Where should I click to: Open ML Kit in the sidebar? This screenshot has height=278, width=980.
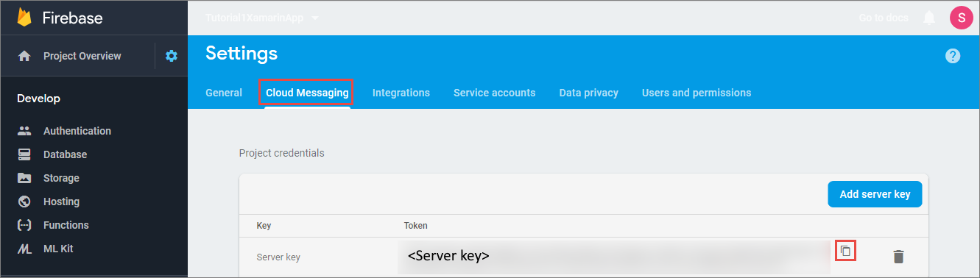58,249
